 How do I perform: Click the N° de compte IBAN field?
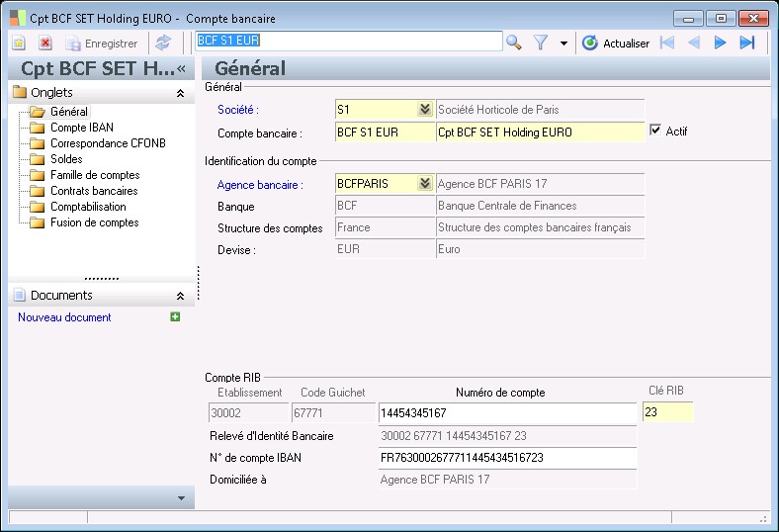click(507, 458)
